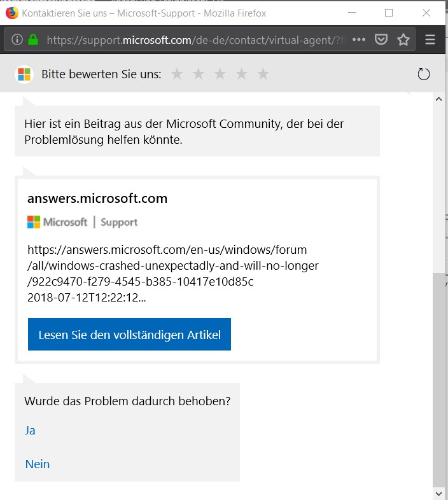Click the Wurde das Problem dadurch behoben text

tap(127, 401)
